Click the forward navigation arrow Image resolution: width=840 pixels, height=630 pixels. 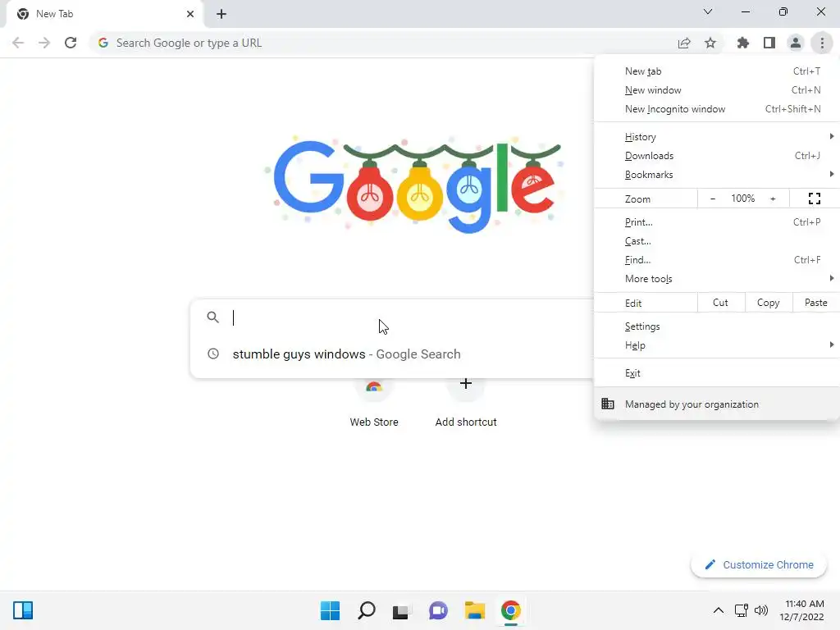pyautogui.click(x=44, y=43)
